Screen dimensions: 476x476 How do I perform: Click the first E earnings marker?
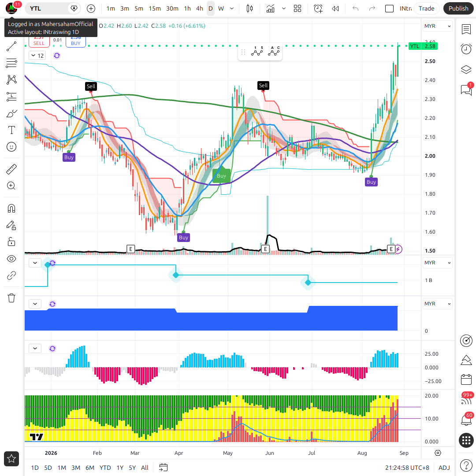(x=130, y=249)
